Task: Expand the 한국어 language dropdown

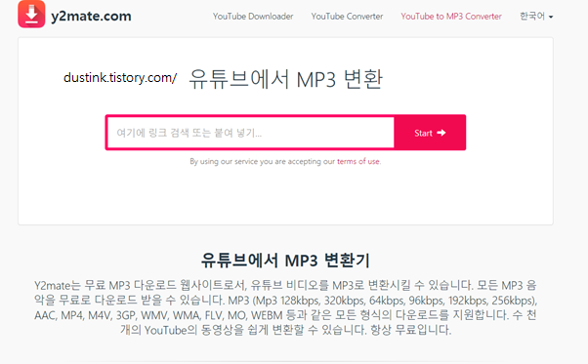Action: [536, 17]
